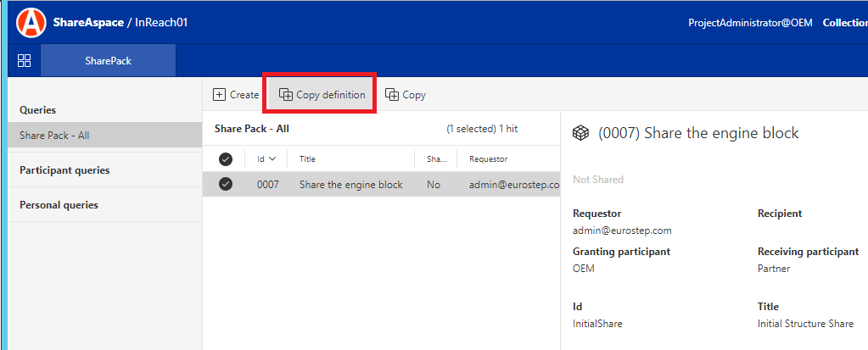Click the Partner receiving participant value

coord(774,269)
